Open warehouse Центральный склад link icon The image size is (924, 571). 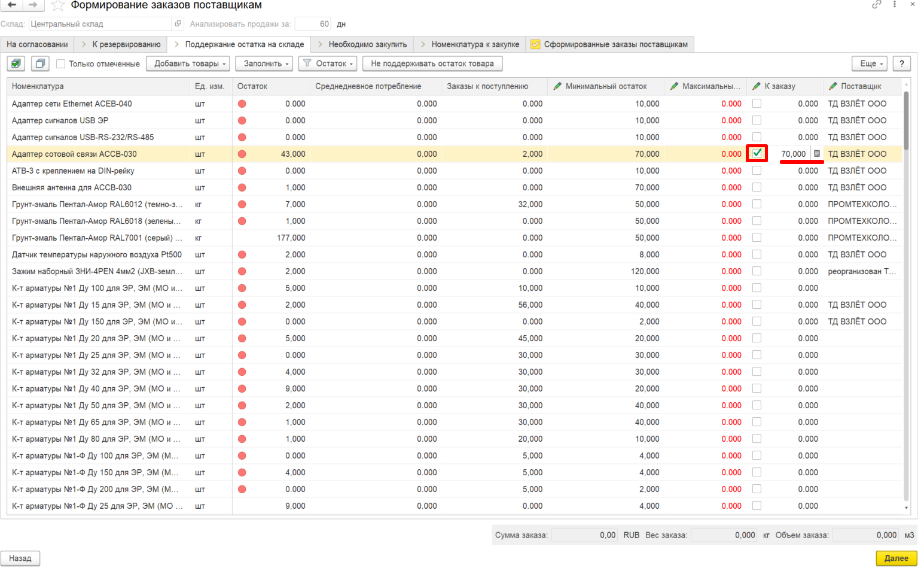click(x=178, y=24)
